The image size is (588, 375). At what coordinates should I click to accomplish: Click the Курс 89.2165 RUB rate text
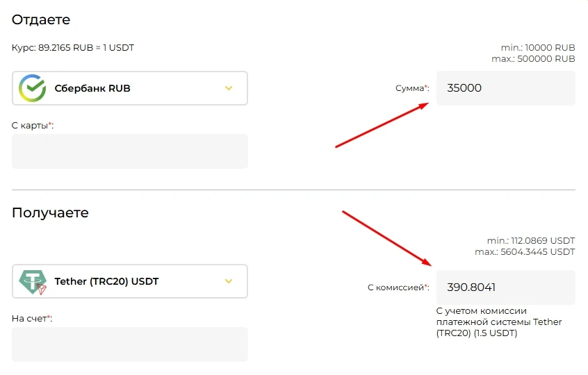click(73, 48)
